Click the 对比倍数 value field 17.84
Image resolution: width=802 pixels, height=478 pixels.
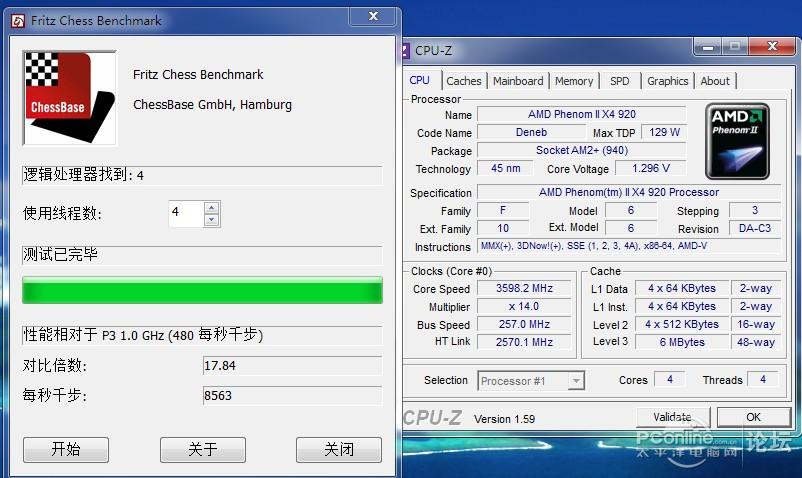tap(292, 366)
